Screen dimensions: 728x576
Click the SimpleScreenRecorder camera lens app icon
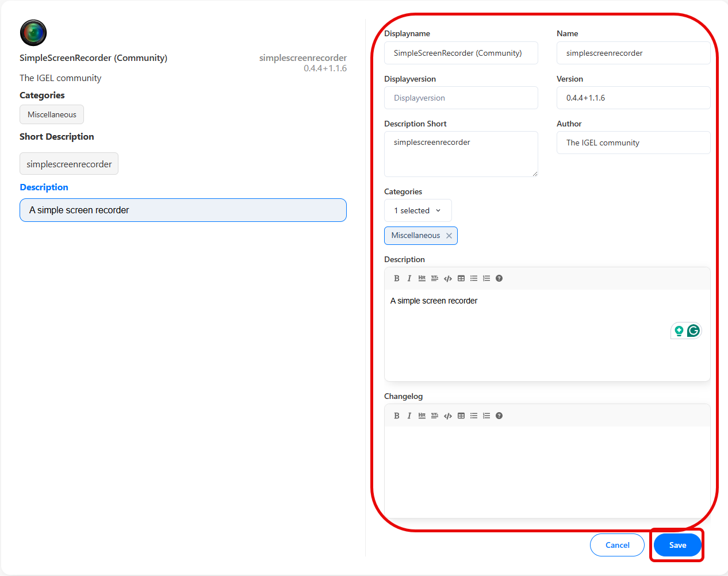pyautogui.click(x=33, y=33)
